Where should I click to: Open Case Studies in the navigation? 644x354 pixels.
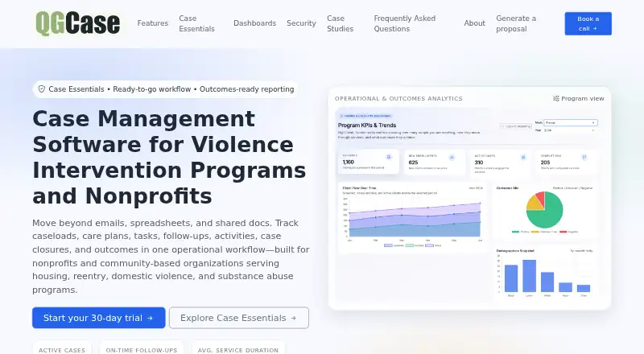[340, 23]
